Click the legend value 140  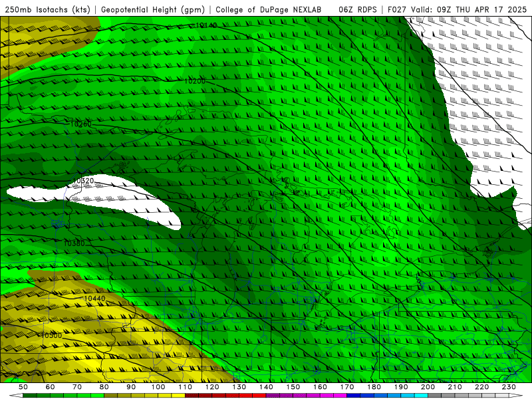(x=266, y=387)
